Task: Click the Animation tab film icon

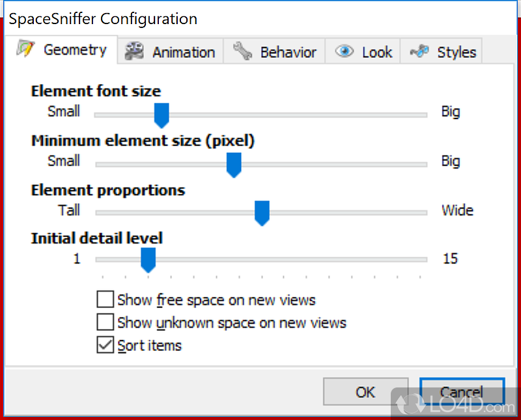Action: coord(134,51)
